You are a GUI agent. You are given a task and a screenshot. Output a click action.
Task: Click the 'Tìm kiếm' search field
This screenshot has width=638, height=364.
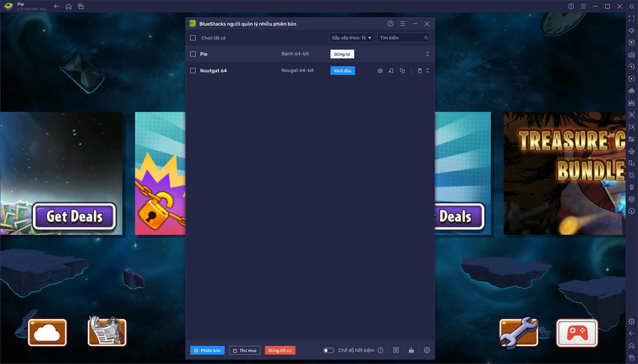[x=403, y=38]
